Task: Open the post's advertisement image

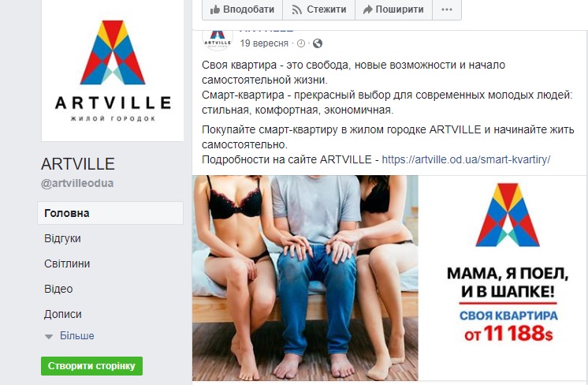Action: point(390,278)
